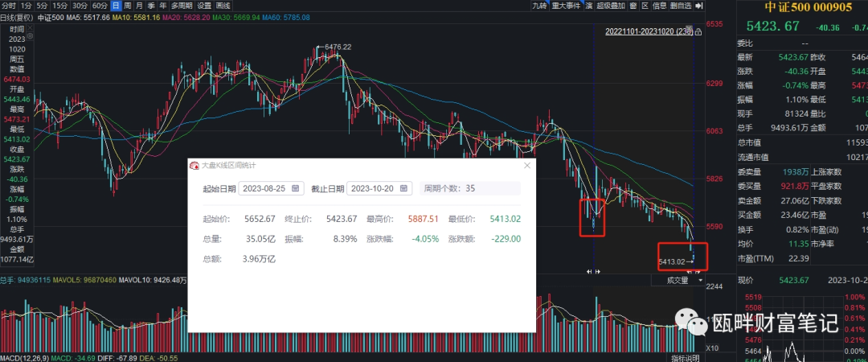Click the 窗 window toolbar button
The image size is (868, 362).
coord(633,6)
